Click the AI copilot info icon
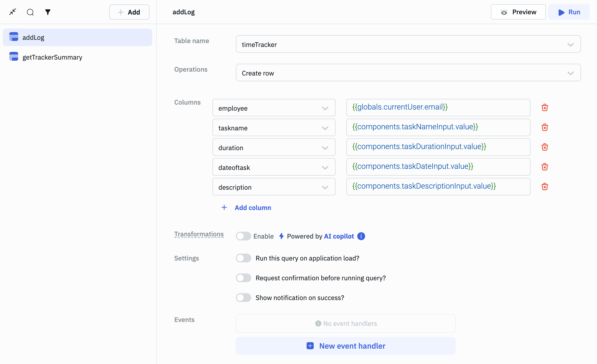This screenshot has width=597, height=364. [x=361, y=236]
